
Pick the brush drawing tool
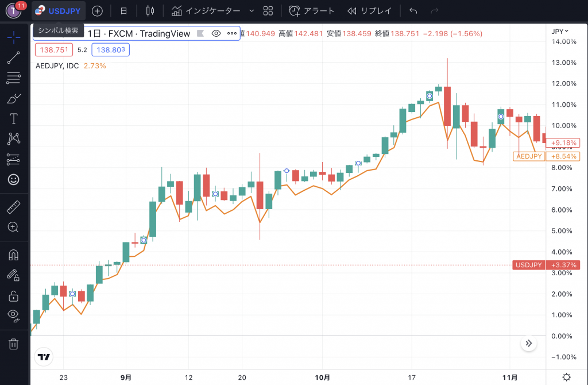point(14,99)
